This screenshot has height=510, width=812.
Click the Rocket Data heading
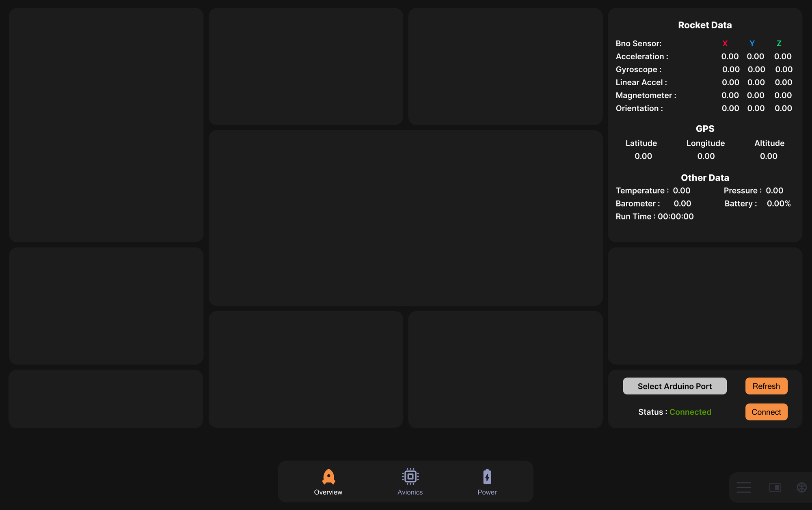coord(705,25)
